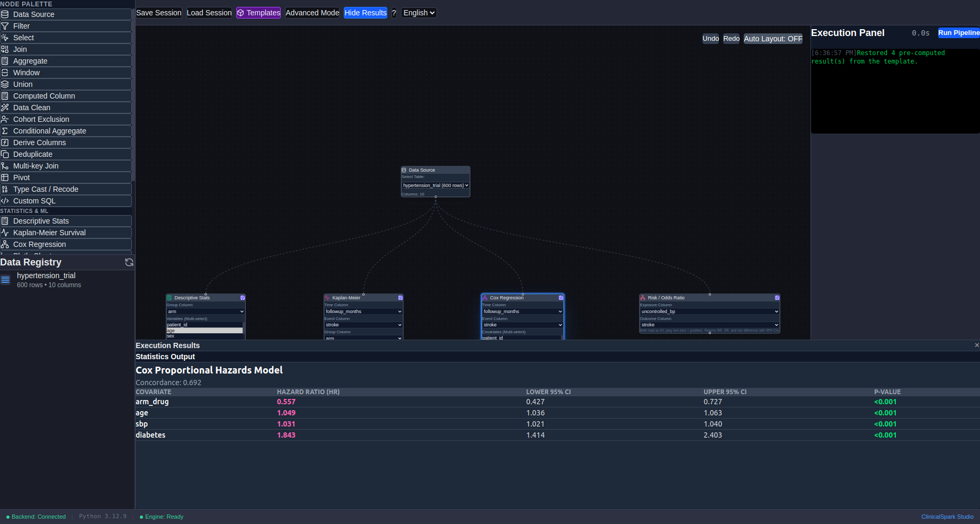Open the Risk / Odds Ratio node info icon
The width and height of the screenshot is (980, 524).
click(x=777, y=298)
